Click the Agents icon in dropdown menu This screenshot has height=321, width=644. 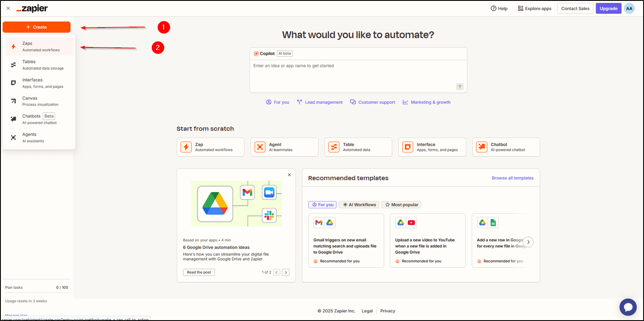click(x=14, y=137)
